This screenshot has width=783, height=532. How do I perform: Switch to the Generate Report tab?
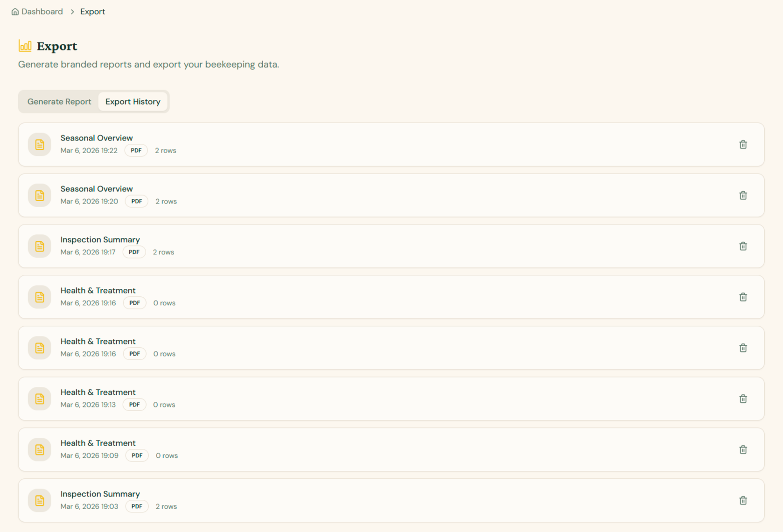point(59,102)
